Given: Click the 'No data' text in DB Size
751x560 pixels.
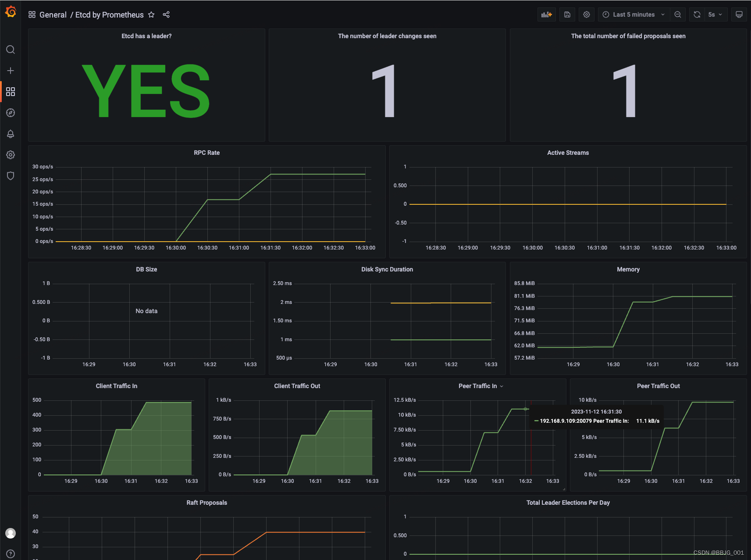Looking at the screenshot, I should click(146, 311).
